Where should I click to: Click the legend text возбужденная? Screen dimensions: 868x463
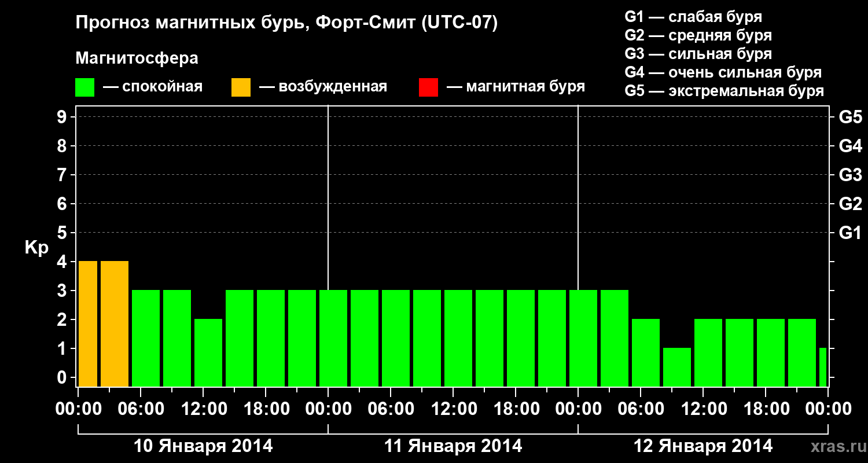pos(333,87)
